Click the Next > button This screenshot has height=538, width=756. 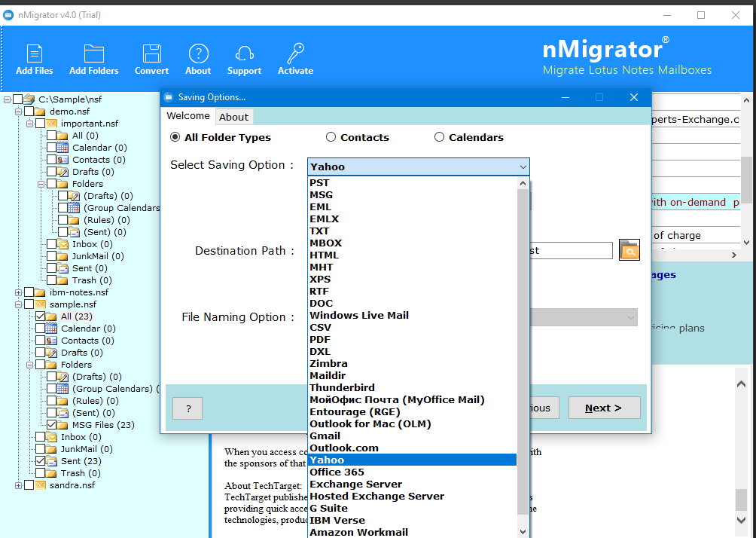(604, 408)
